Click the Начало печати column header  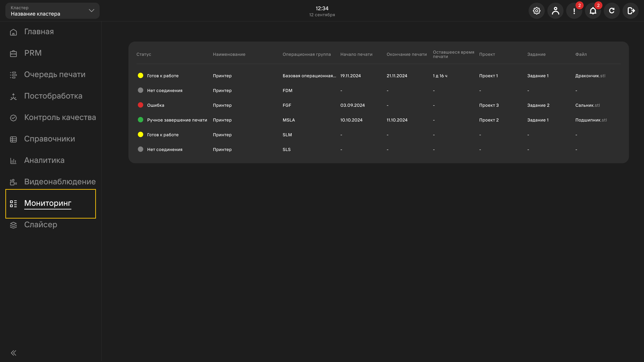coord(356,54)
